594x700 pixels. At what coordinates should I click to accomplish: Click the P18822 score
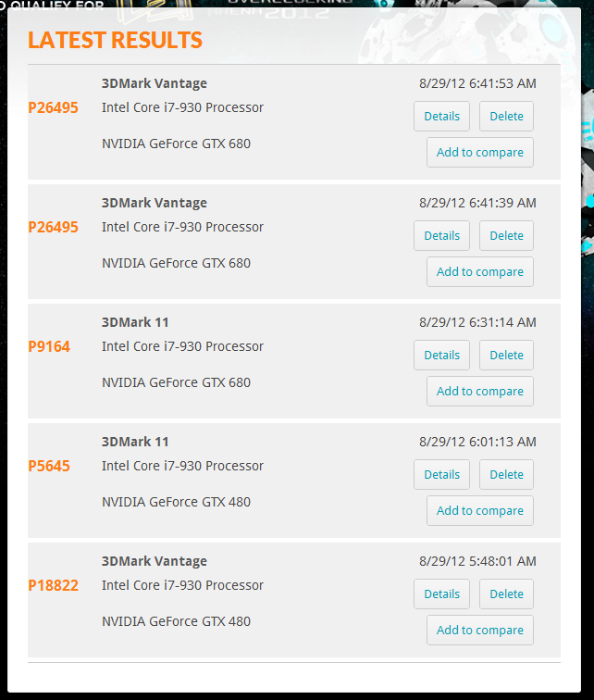(x=53, y=585)
